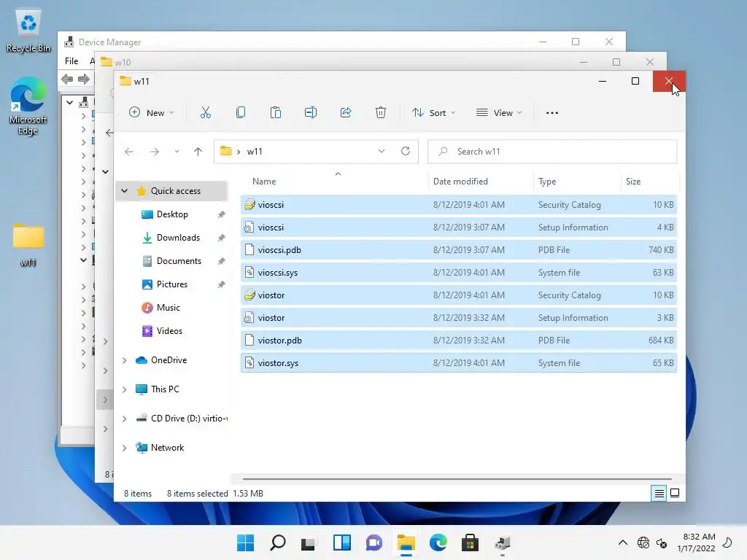Open the Sort dropdown menu
This screenshot has width=747, height=560.
coord(434,113)
